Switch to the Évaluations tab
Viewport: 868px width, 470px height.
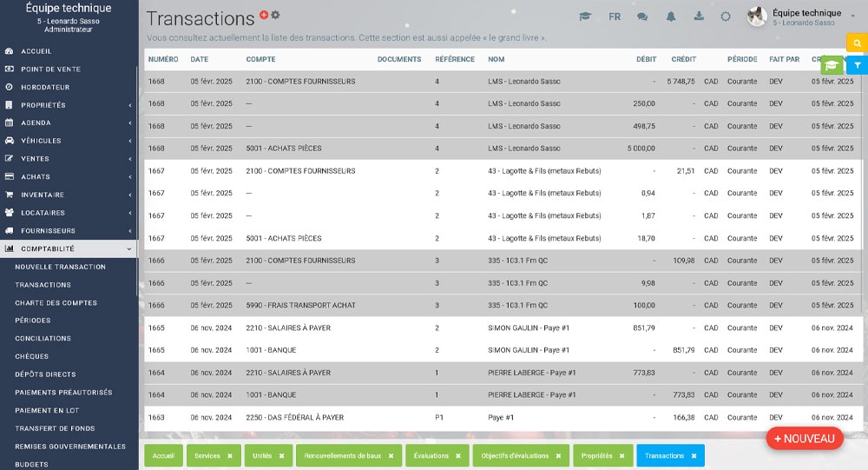[x=431, y=455]
